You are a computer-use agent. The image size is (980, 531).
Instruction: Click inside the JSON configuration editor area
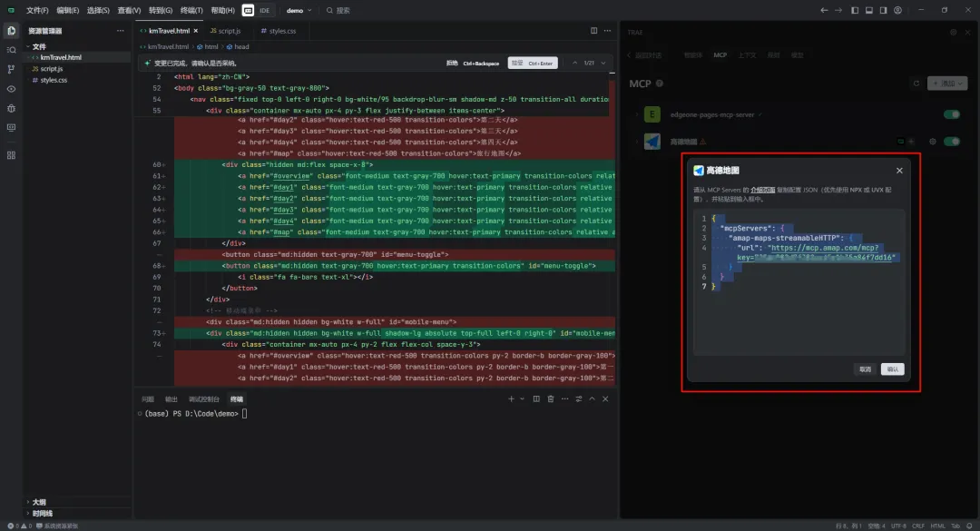click(799, 318)
